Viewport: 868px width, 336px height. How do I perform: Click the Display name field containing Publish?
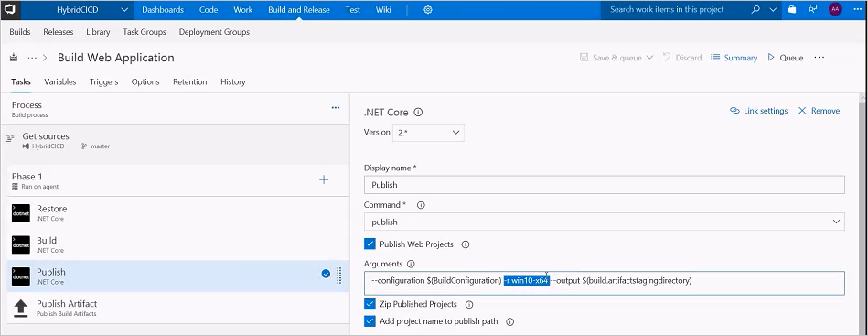[x=604, y=185]
